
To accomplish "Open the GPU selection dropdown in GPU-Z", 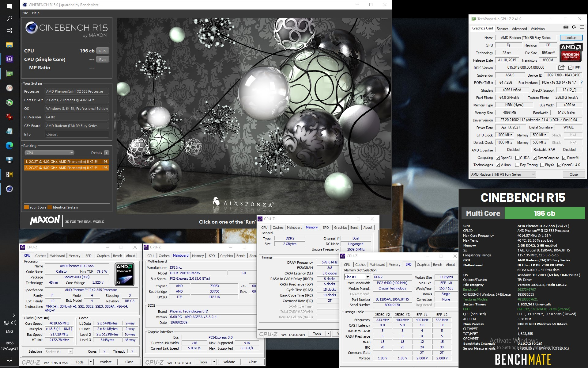I will pyautogui.click(x=503, y=174).
